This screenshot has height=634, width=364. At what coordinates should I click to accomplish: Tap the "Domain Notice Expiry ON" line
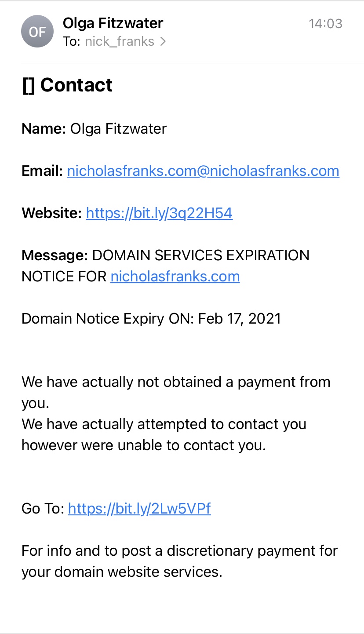pos(151,318)
